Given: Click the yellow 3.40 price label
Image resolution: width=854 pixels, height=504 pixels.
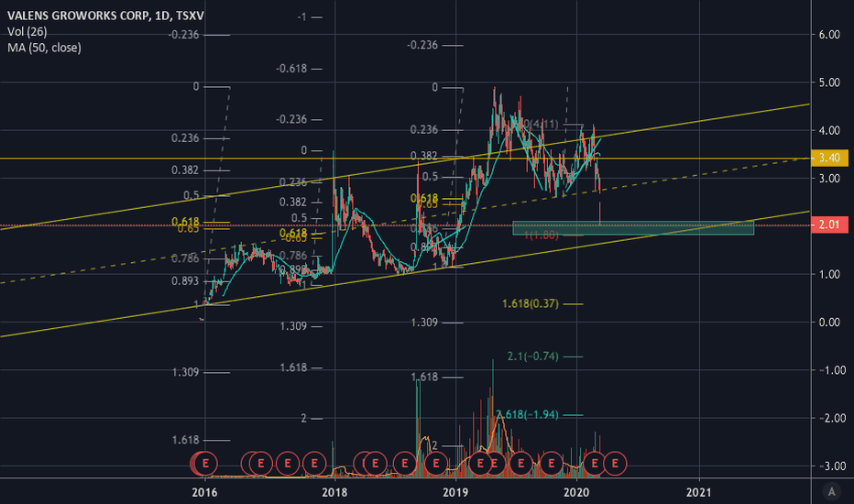Looking at the screenshot, I should pyautogui.click(x=829, y=158).
